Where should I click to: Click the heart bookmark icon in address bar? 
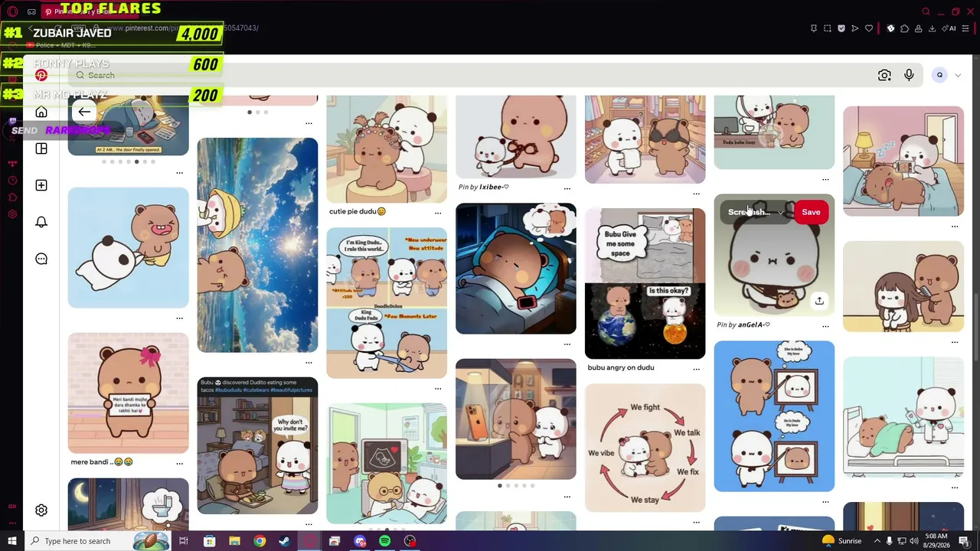click(868, 28)
